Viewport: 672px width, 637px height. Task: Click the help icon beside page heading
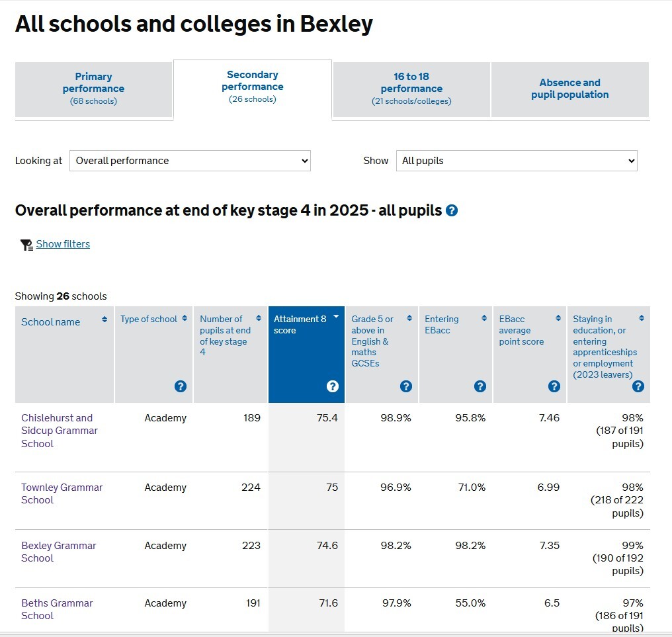tap(452, 210)
